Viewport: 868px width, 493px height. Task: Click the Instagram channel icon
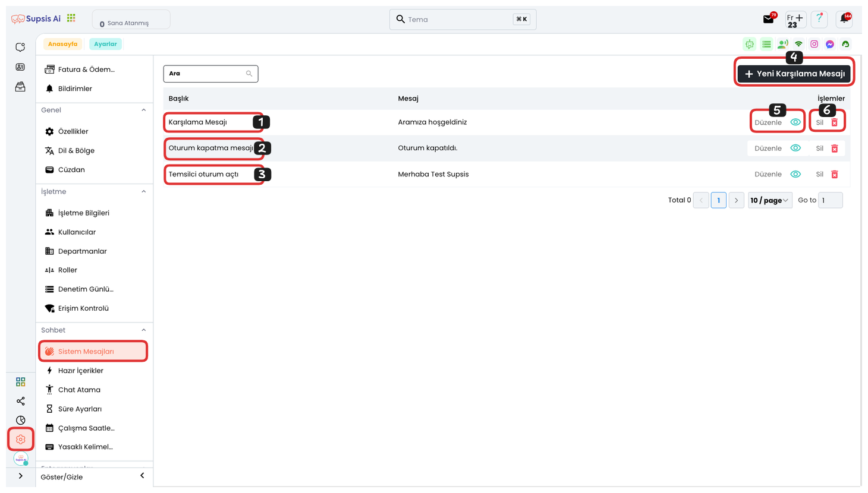click(814, 44)
